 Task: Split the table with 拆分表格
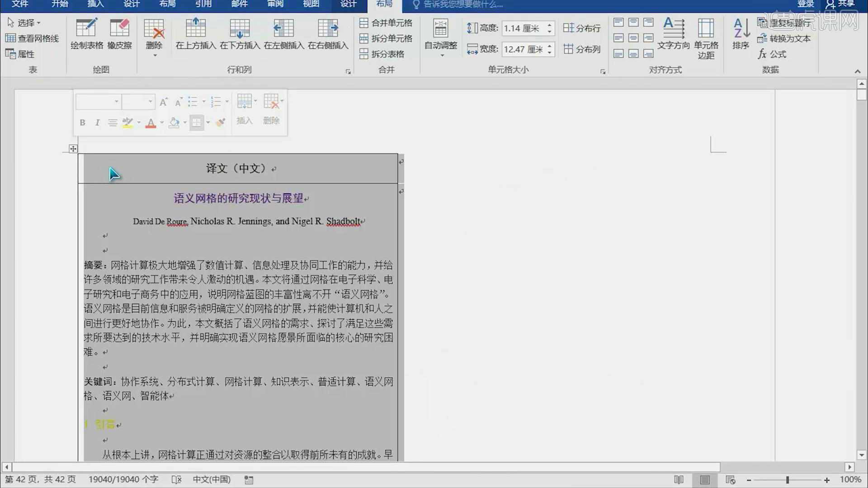[387, 53]
